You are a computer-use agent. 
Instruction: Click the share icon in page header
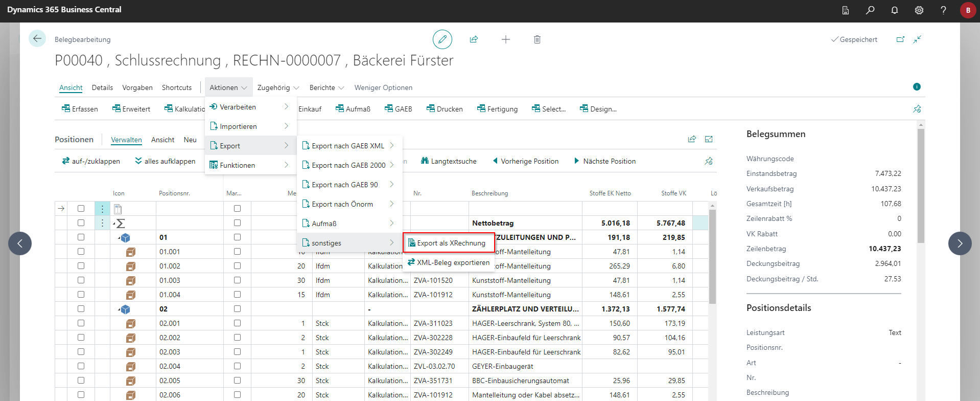point(474,39)
